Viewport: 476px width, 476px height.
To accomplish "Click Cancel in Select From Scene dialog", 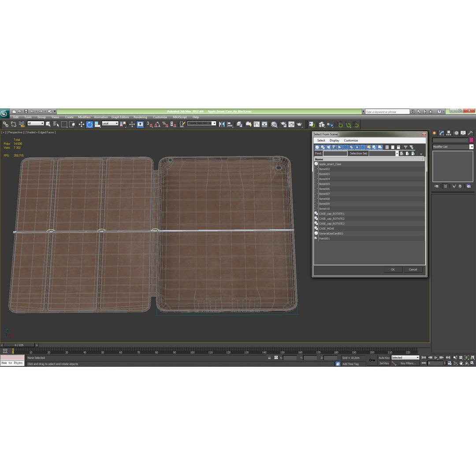I will tap(413, 270).
